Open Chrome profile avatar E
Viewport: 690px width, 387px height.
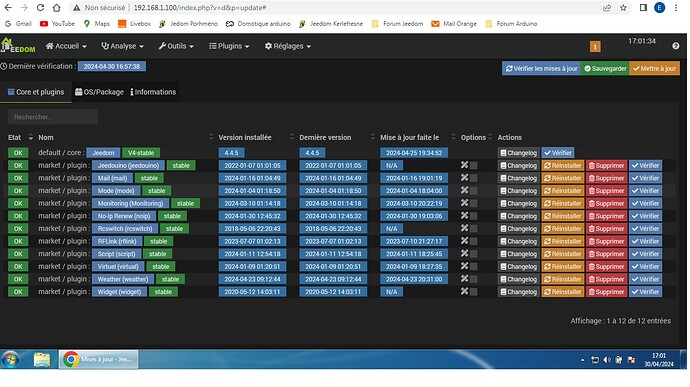click(659, 7)
